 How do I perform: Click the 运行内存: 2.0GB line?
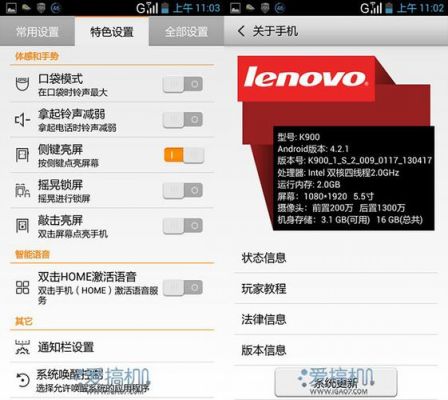click(x=309, y=184)
